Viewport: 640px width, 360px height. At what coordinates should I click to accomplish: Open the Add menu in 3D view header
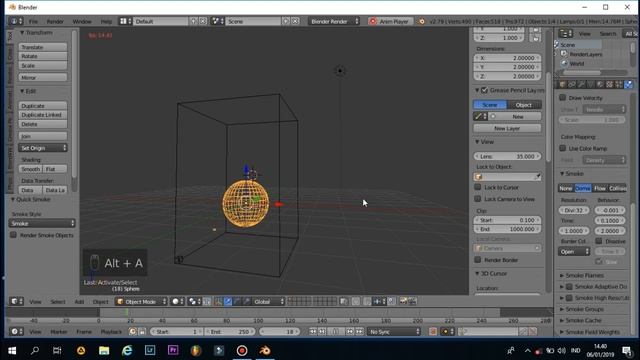(x=79, y=302)
